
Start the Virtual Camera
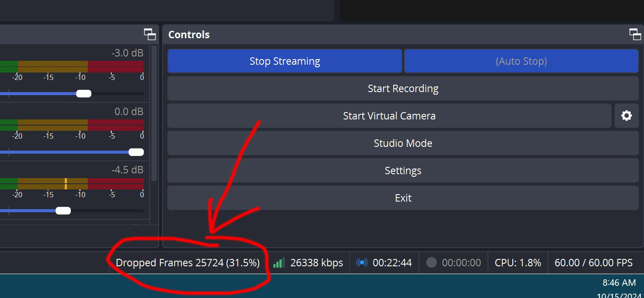389,116
